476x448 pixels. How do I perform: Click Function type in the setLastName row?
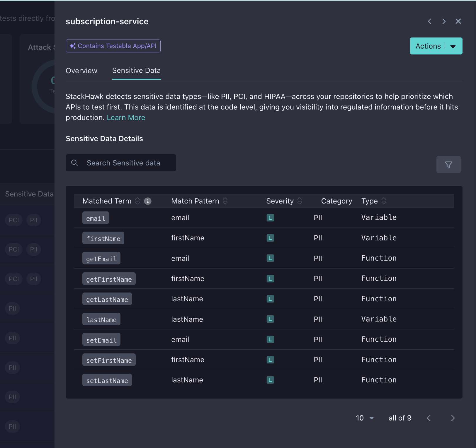coord(379,380)
